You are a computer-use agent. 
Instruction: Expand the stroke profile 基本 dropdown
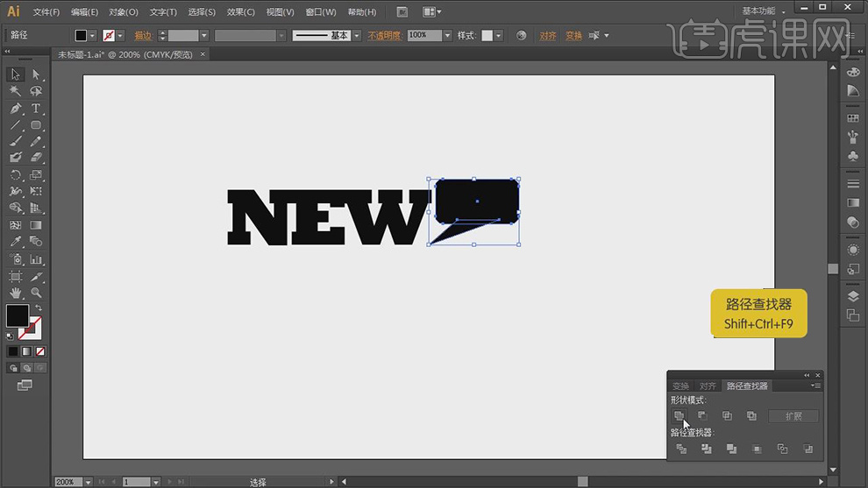click(357, 36)
